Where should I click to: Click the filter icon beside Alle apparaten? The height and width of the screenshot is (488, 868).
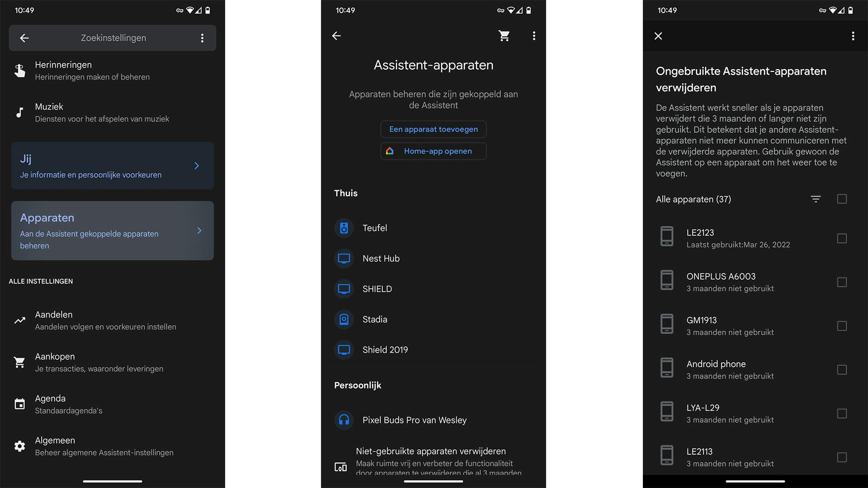point(816,199)
